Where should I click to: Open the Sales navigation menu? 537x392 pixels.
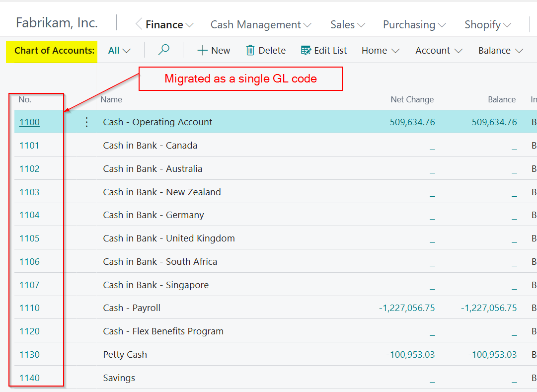pyautogui.click(x=348, y=24)
